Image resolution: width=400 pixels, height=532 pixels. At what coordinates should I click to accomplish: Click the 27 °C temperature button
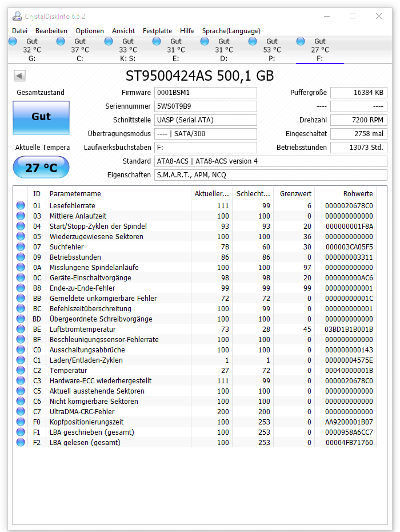(x=41, y=168)
